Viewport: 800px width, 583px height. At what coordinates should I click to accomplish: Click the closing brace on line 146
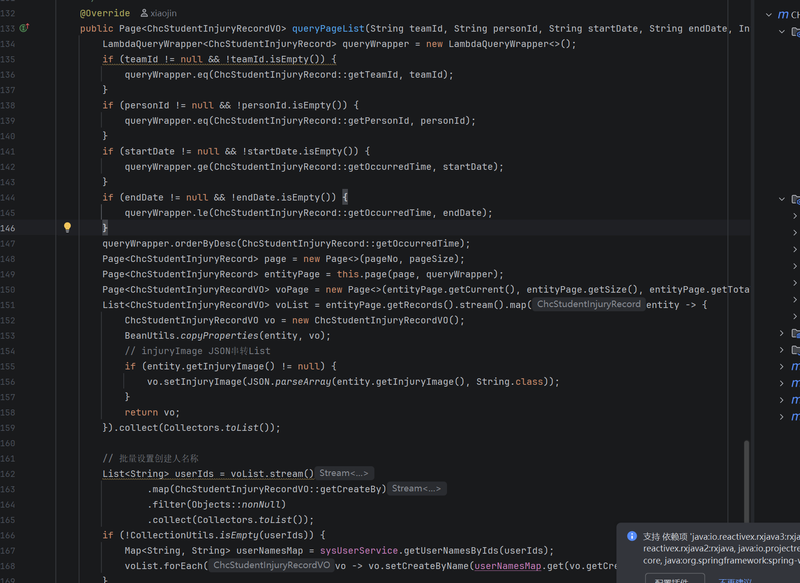pyautogui.click(x=105, y=227)
